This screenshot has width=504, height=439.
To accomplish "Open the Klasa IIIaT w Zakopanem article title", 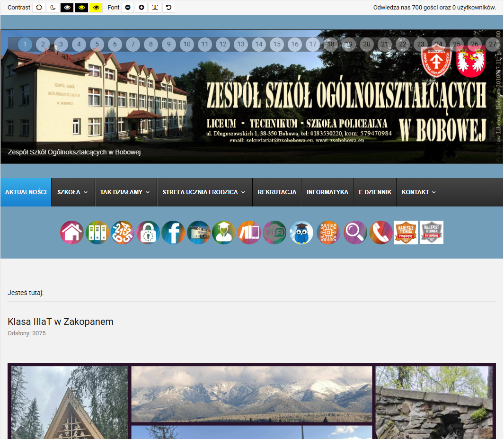I will pos(61,322).
